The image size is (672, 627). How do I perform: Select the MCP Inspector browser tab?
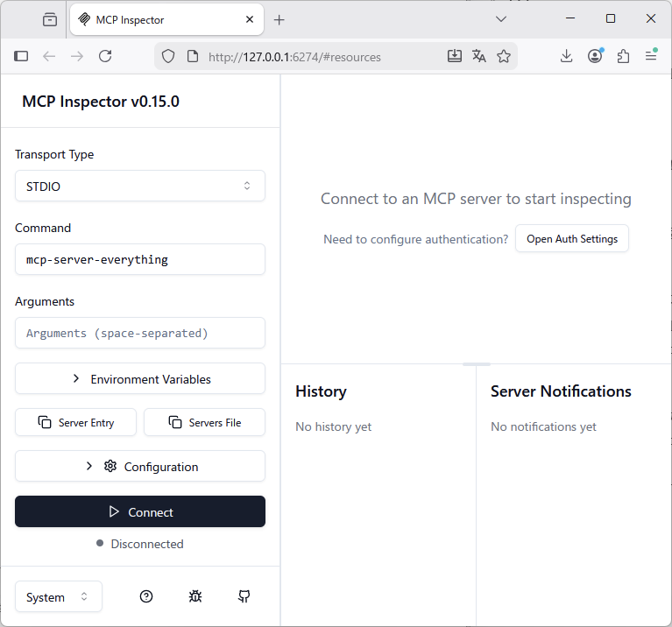166,19
